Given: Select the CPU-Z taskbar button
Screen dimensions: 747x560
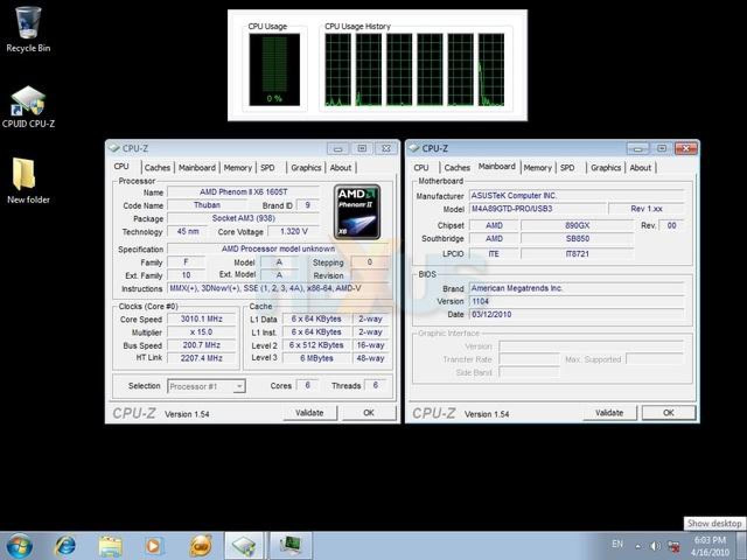Looking at the screenshot, I should coord(245,546).
